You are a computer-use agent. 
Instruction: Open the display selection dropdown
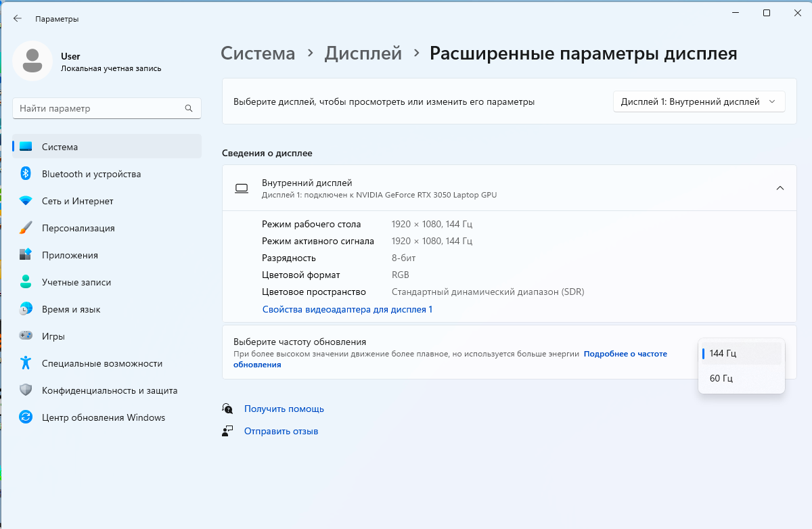pyautogui.click(x=699, y=102)
